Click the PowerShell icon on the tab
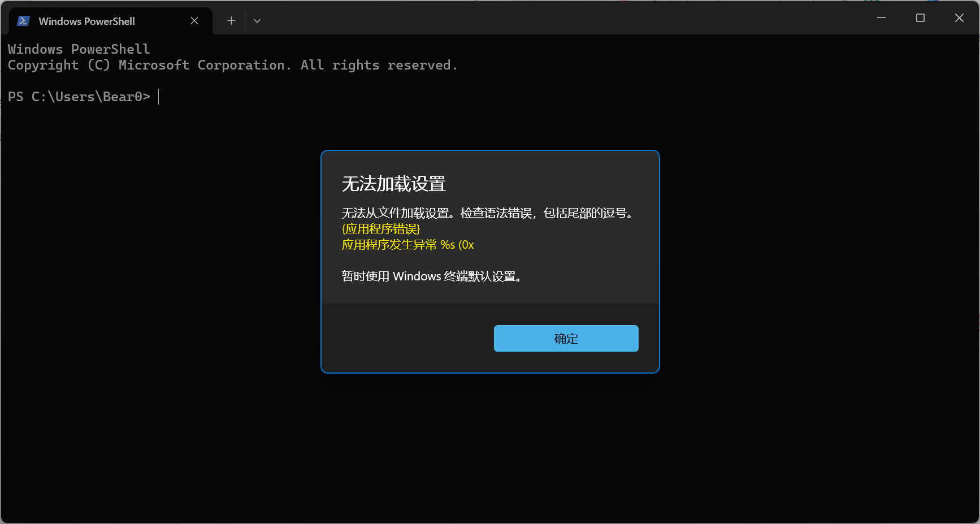The height and width of the screenshot is (524, 980). 23,21
